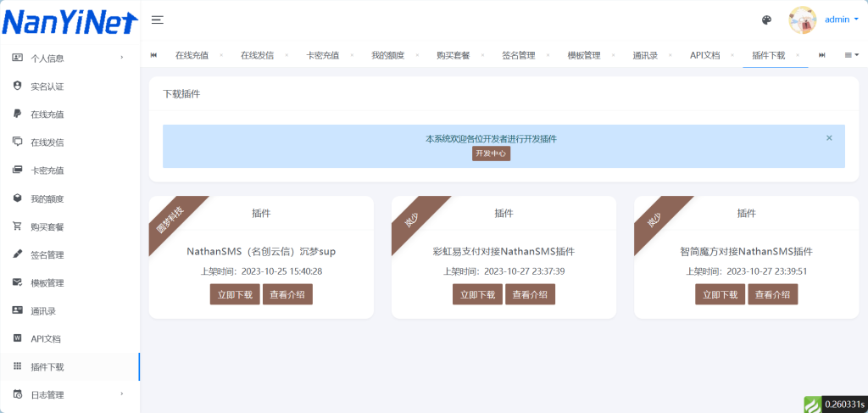Switch to the 在线充值 tab
Image resolution: width=868 pixels, height=413 pixels.
(192, 55)
